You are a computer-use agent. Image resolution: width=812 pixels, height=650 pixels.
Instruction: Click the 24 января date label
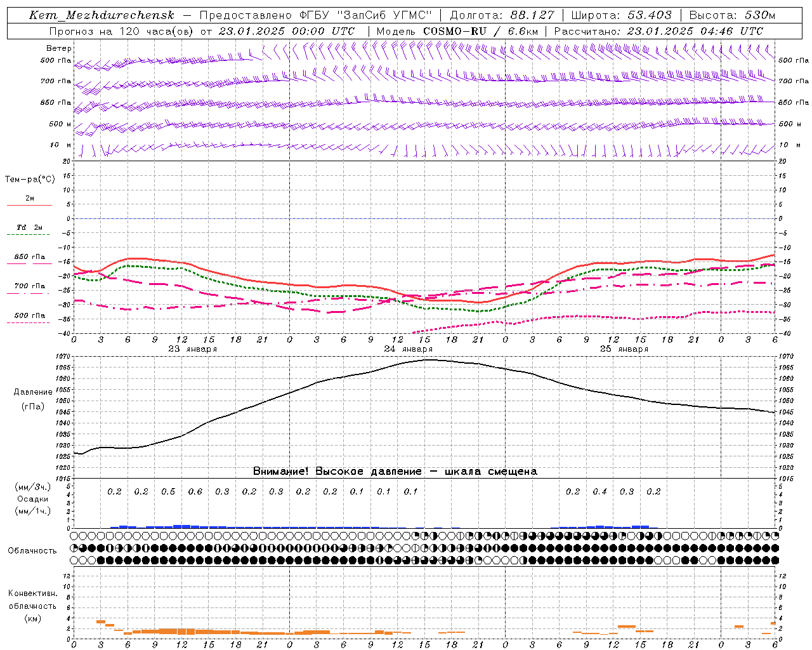click(x=409, y=349)
